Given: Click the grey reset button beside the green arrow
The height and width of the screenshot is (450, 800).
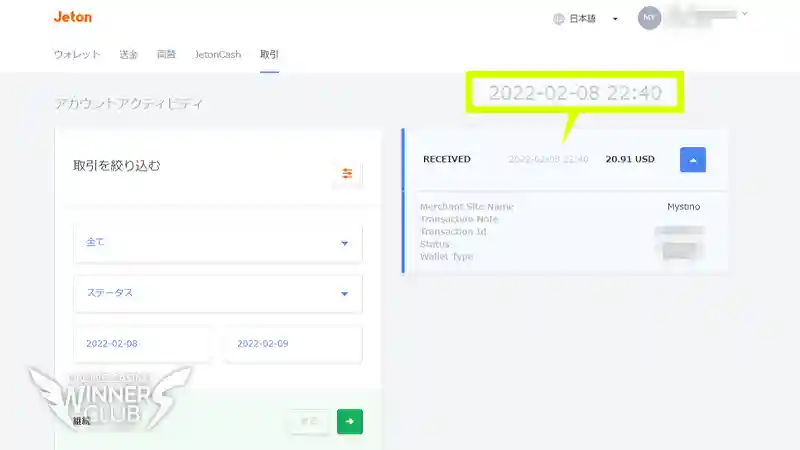Looking at the screenshot, I should (309, 421).
